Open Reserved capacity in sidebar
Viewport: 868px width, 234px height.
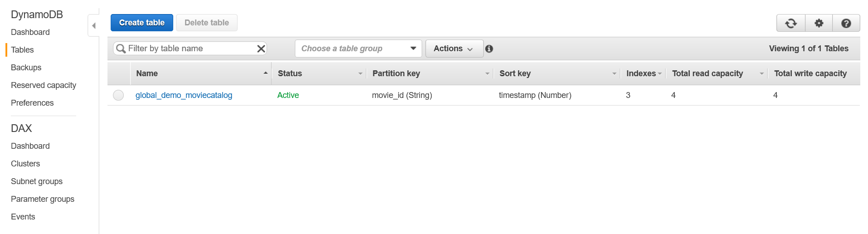44,85
